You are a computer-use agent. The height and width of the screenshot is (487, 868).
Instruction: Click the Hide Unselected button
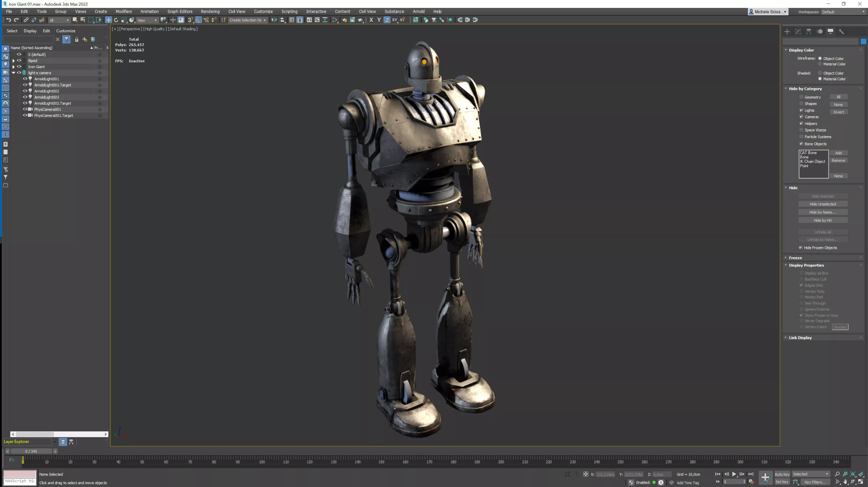tap(822, 204)
